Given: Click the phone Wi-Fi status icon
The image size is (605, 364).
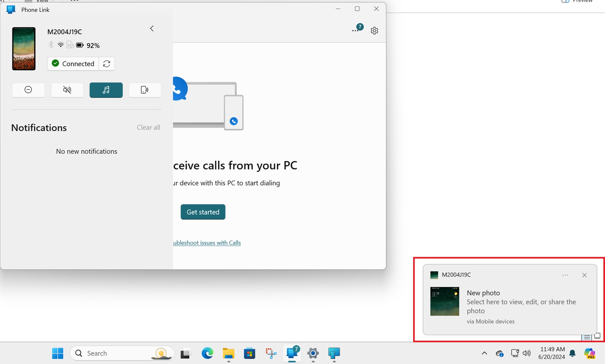Looking at the screenshot, I should pos(60,45).
